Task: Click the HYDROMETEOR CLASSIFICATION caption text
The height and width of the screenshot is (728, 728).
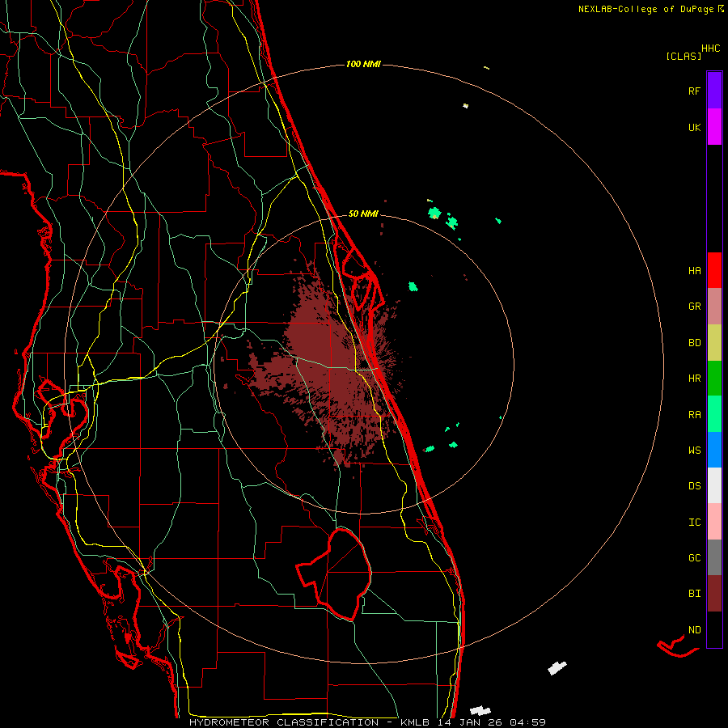Action: [284, 722]
